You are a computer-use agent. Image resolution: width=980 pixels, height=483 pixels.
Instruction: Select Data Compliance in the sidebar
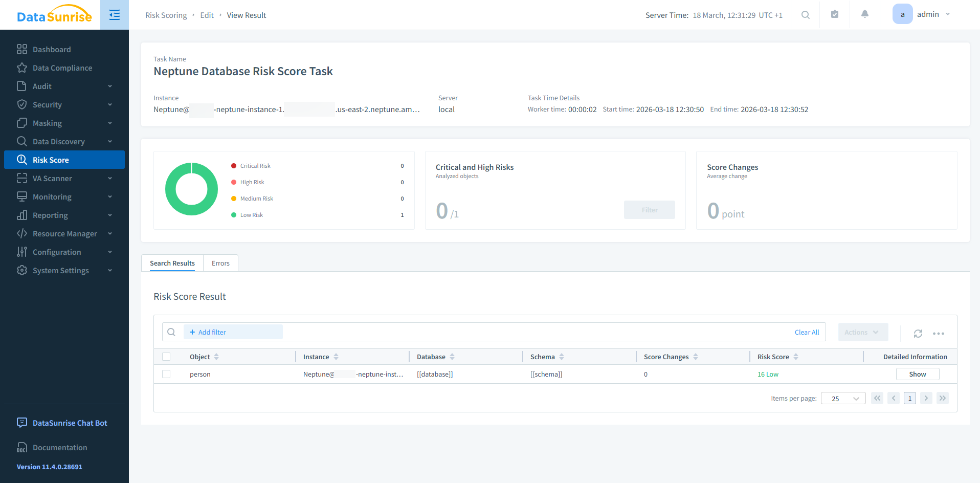(62, 68)
